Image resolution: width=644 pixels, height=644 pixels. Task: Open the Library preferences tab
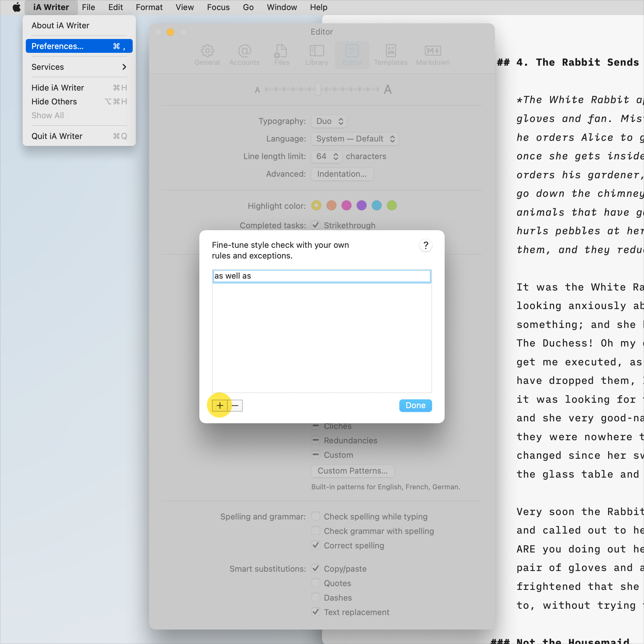317,55
